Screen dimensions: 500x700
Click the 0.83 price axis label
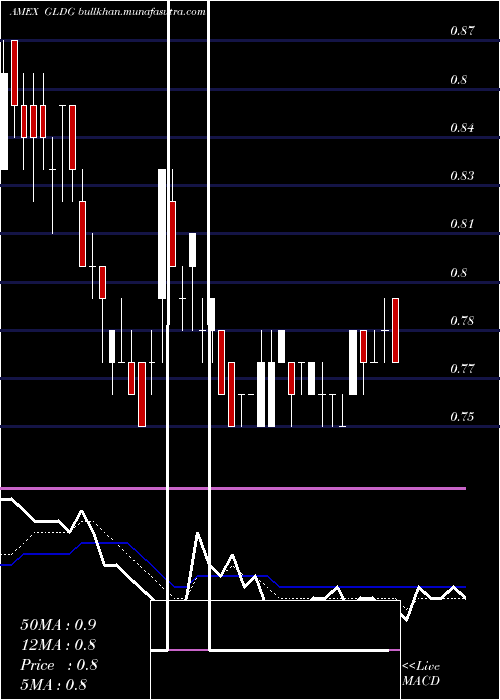[462, 176]
